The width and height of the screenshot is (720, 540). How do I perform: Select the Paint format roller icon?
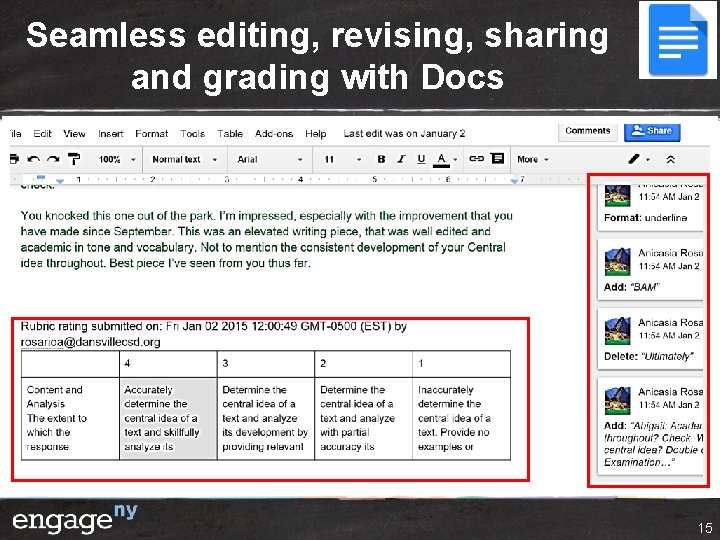73,159
